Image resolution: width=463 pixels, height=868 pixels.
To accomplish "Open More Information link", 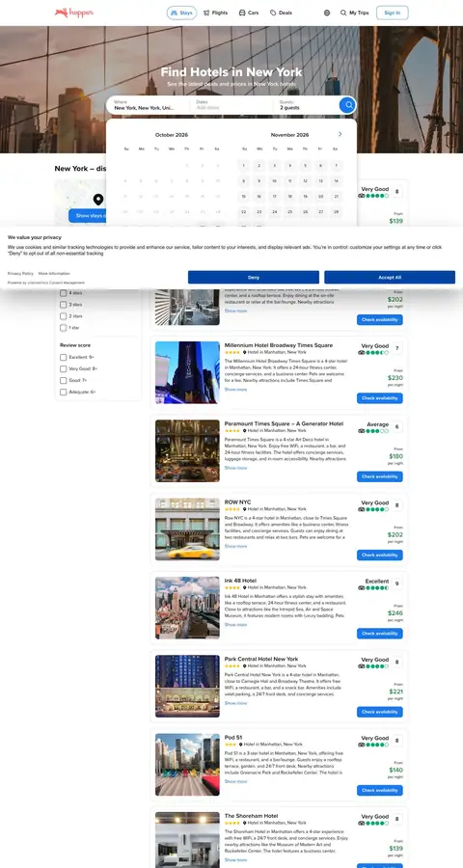I will [54, 274].
